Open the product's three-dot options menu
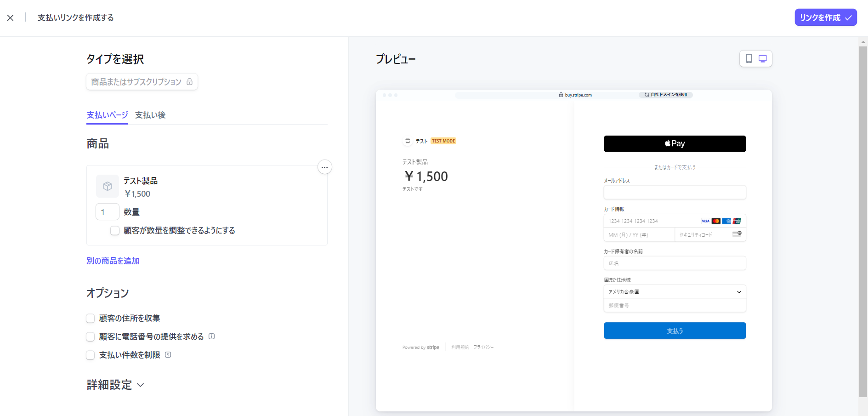This screenshot has height=416, width=868. tap(325, 167)
